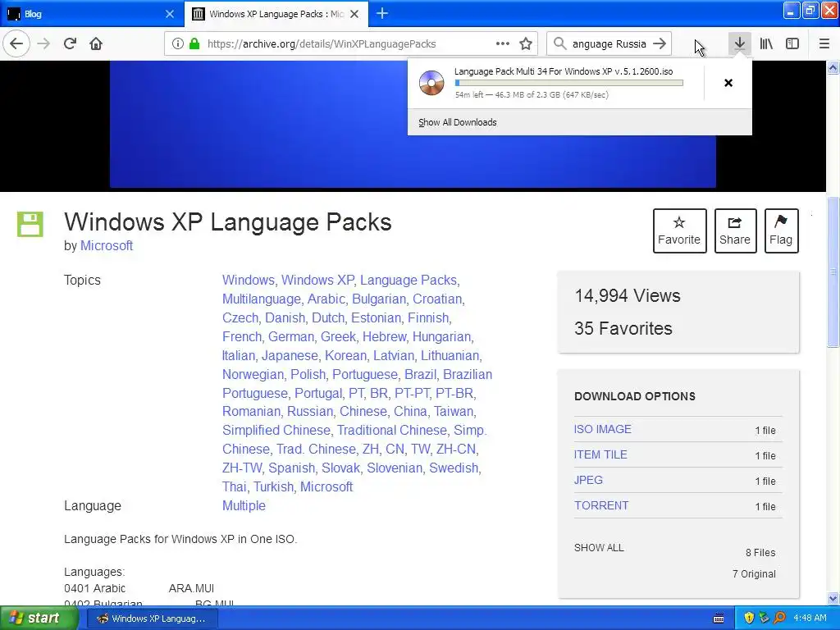840x630 pixels.
Task: Click the network tray icon beside the shield
Action: (x=765, y=619)
